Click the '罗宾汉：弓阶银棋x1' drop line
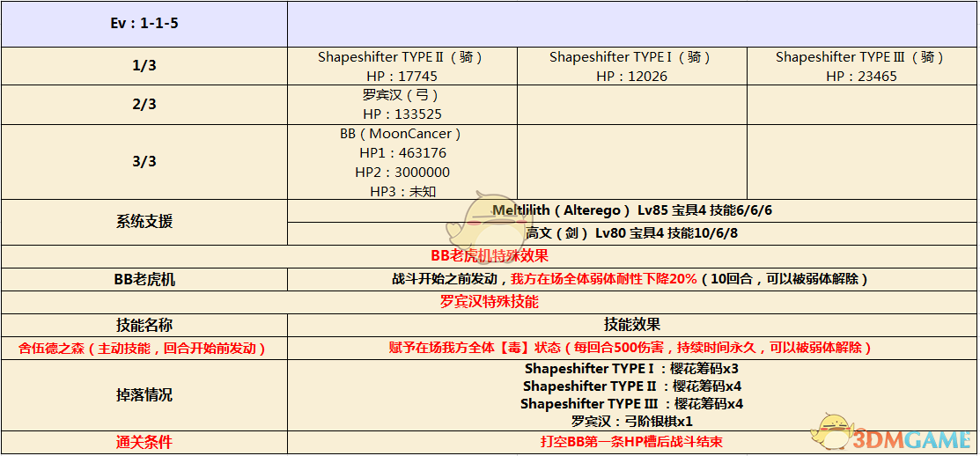The image size is (980, 456). [x=632, y=421]
